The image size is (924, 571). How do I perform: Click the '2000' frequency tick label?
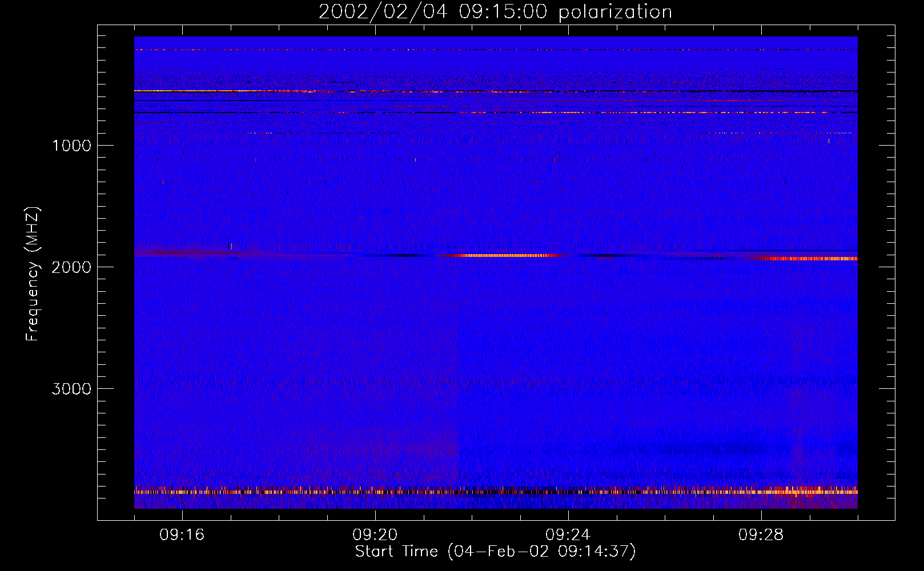pyautogui.click(x=72, y=267)
